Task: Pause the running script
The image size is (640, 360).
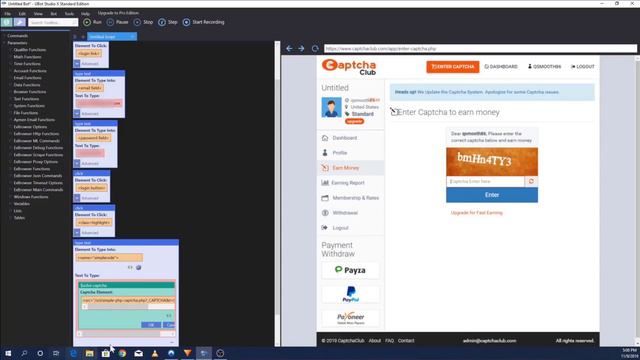Action: coord(118,22)
